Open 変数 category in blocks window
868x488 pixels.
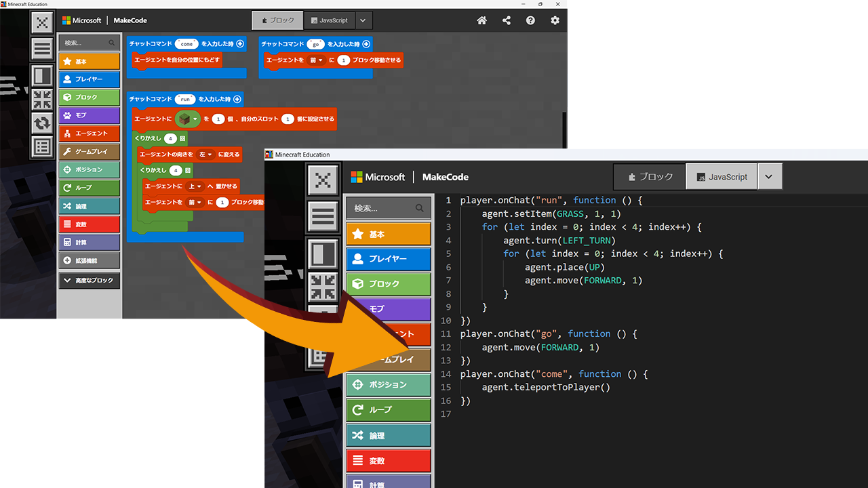click(x=89, y=224)
